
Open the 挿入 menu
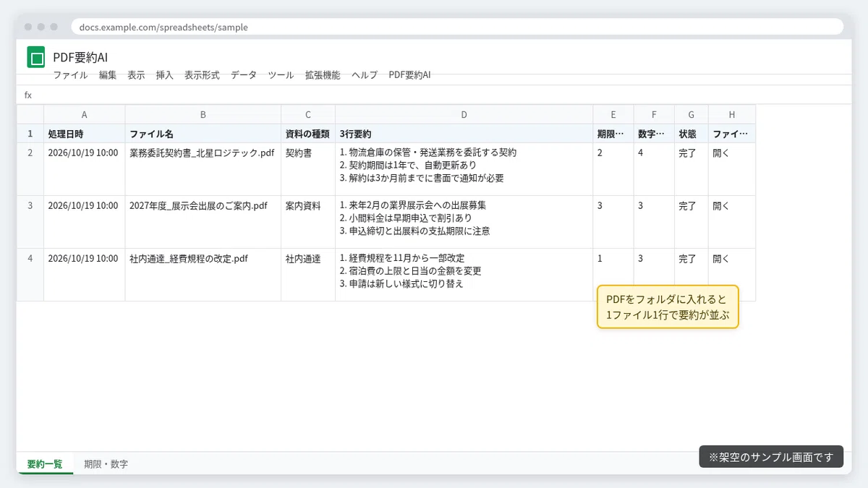tap(165, 75)
